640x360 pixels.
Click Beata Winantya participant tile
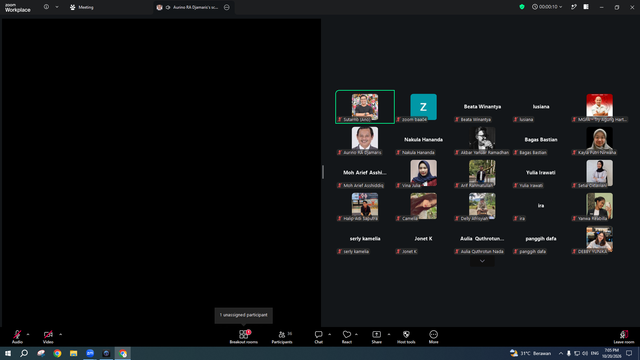482,107
